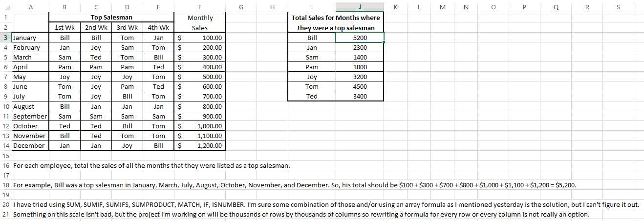This screenshot has height=221, width=644.
Task: Select the example text in row 18
Action: coord(293,185)
